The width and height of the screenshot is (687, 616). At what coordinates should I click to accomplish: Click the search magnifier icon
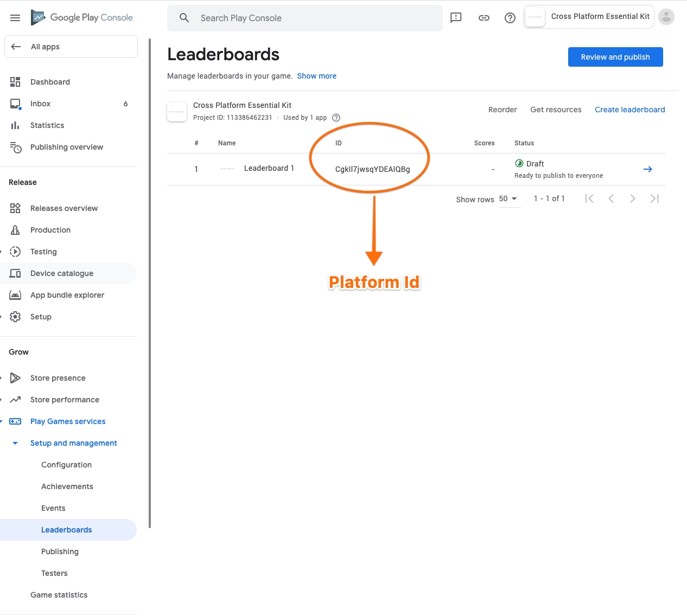tap(185, 18)
